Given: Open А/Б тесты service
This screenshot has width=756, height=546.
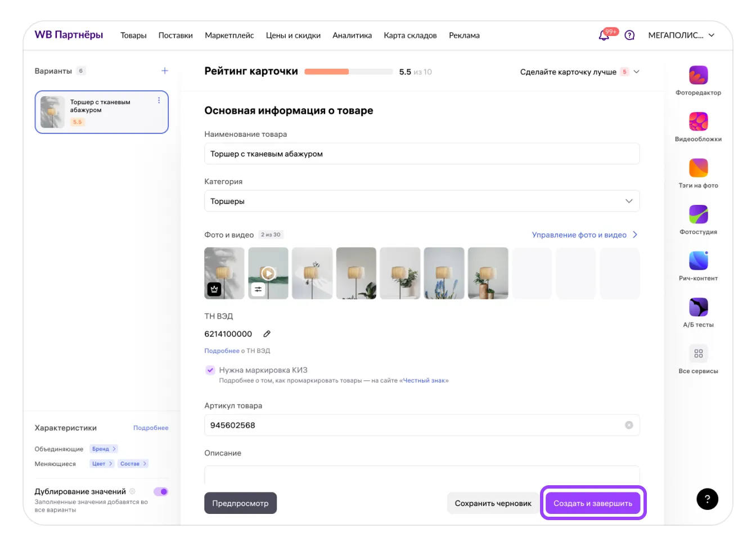Looking at the screenshot, I should (x=698, y=307).
